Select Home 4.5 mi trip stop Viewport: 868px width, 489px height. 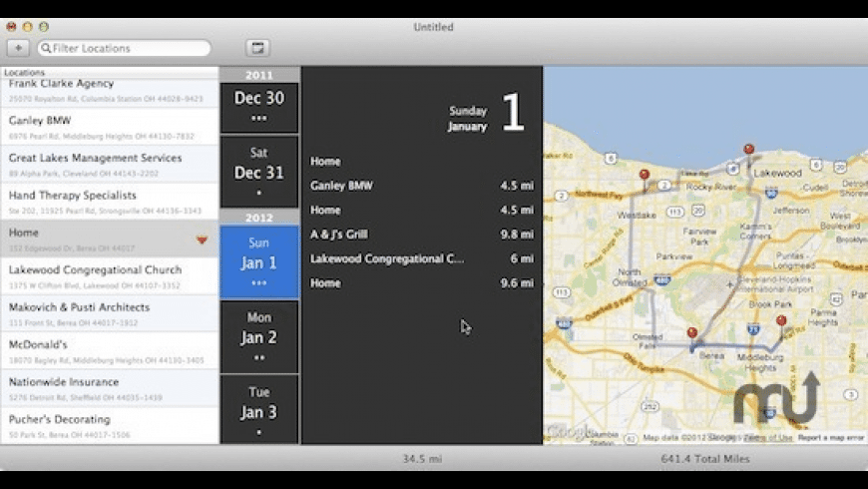tap(422, 210)
